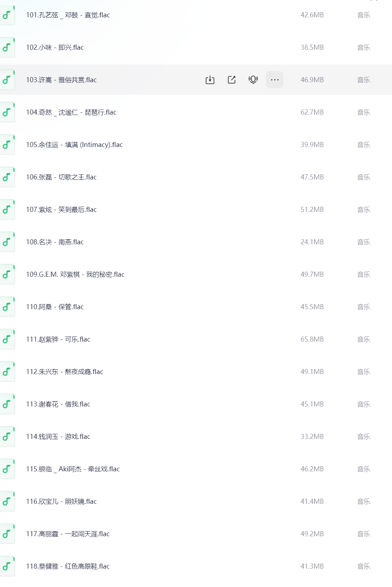Screen dimensions: 392x587
Task: Click the 音乐 type label for 一起闯天涯.flac
Action: tap(364, 534)
